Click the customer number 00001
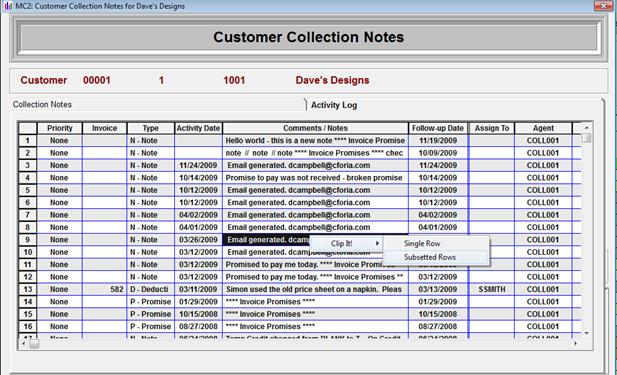The width and height of the screenshot is (617, 375). (x=97, y=80)
